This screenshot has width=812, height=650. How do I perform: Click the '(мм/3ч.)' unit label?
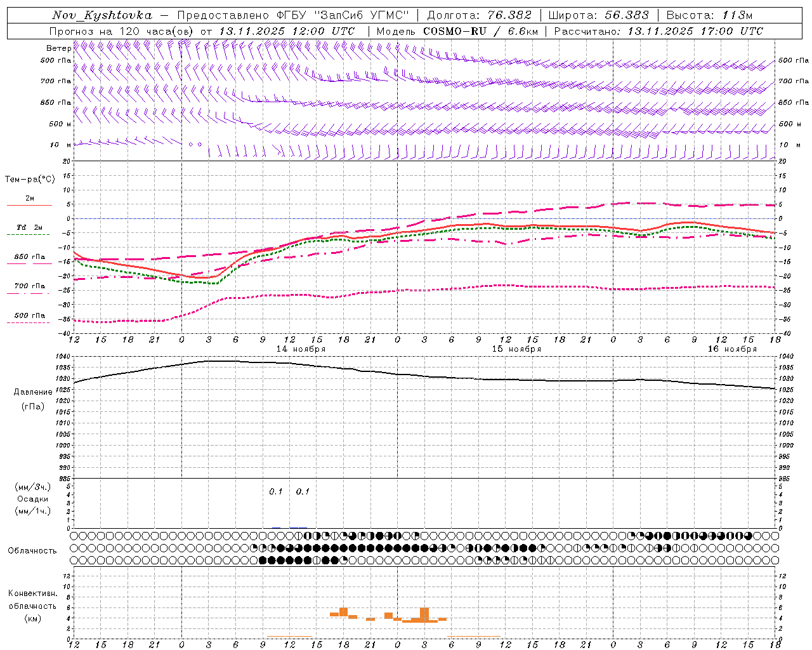tap(32, 487)
